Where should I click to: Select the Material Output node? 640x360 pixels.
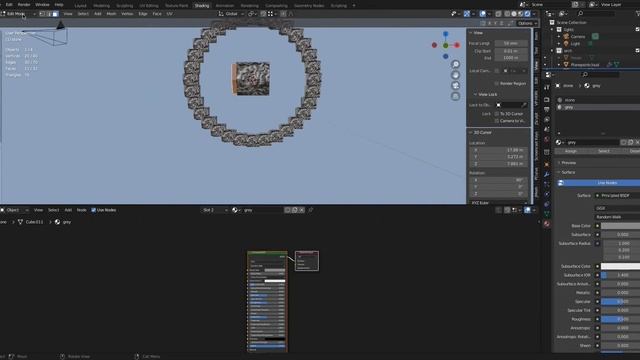point(307,260)
